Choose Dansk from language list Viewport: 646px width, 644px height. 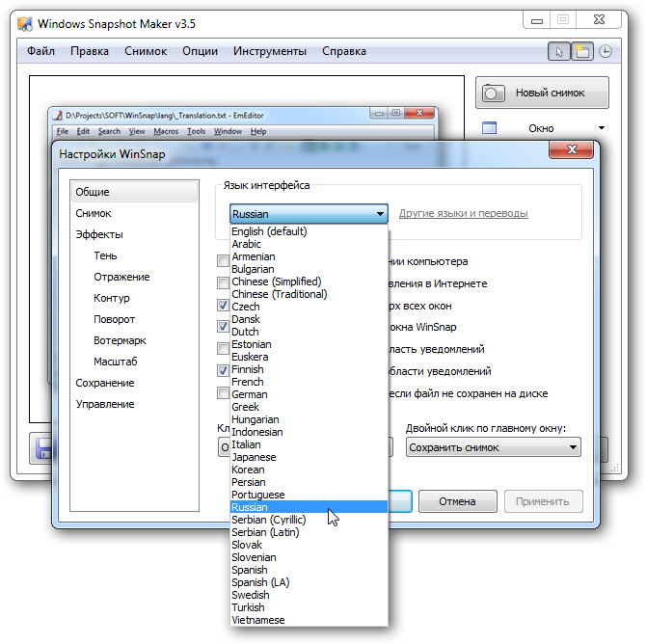click(x=309, y=319)
